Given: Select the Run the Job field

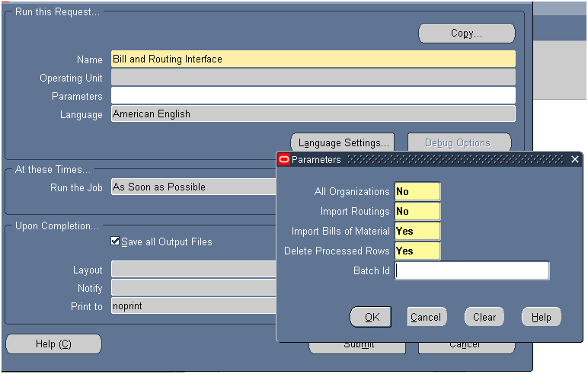Looking at the screenshot, I should click(x=193, y=187).
